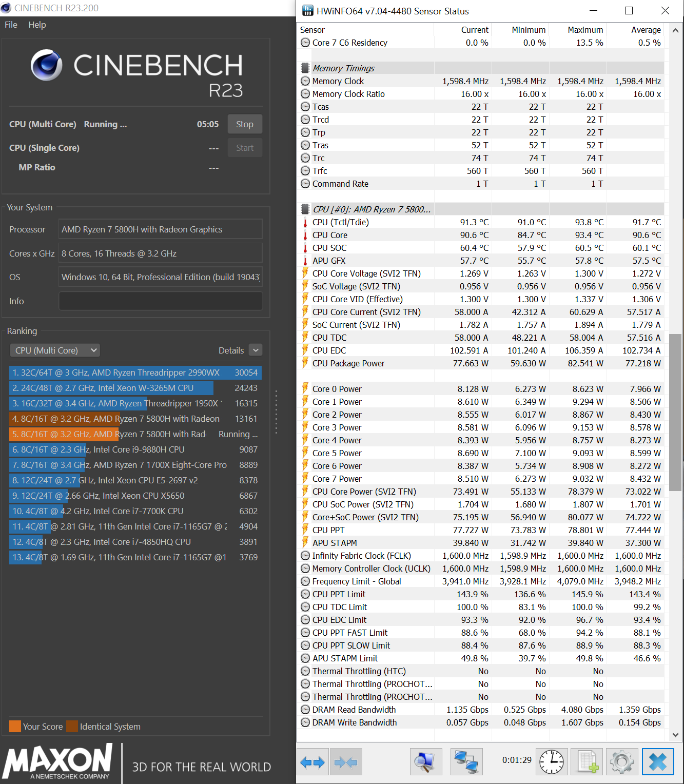Click APU STAPM lightning icon

point(305,543)
